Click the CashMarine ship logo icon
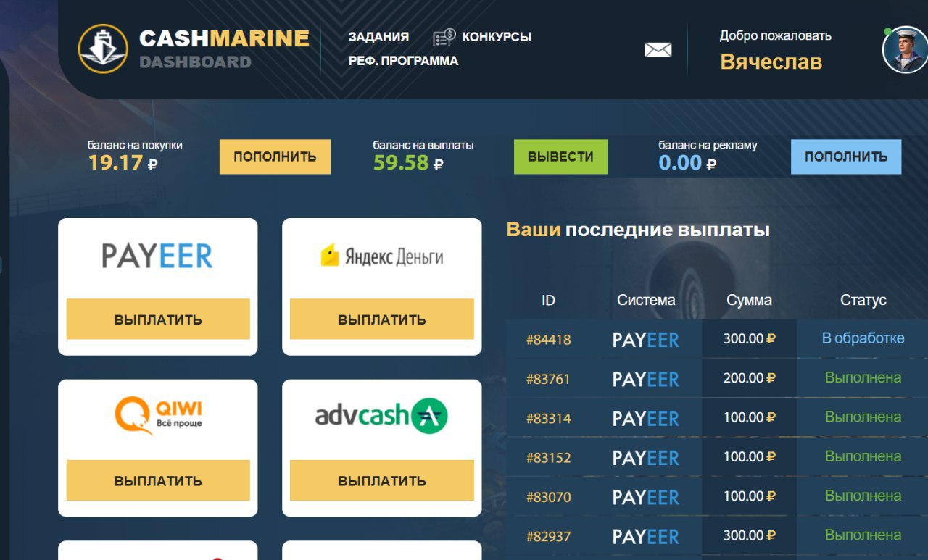928x560 pixels. tap(103, 49)
